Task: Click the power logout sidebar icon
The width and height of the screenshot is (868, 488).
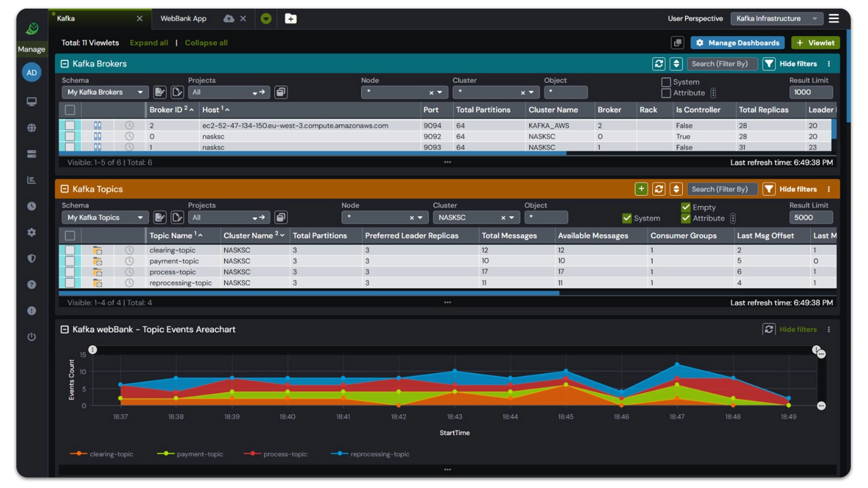Action: [32, 337]
